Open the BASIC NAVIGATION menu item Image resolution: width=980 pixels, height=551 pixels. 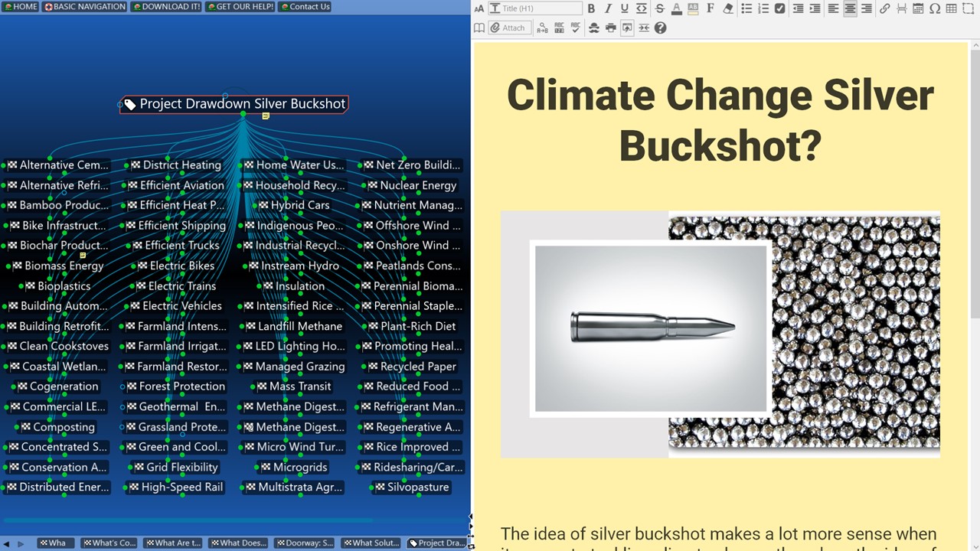[84, 7]
